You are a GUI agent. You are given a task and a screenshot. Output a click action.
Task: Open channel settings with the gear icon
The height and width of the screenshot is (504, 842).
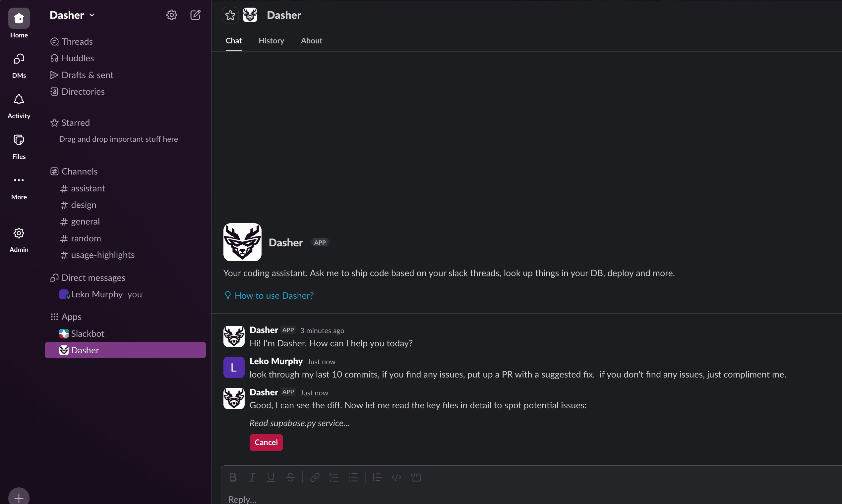171,15
